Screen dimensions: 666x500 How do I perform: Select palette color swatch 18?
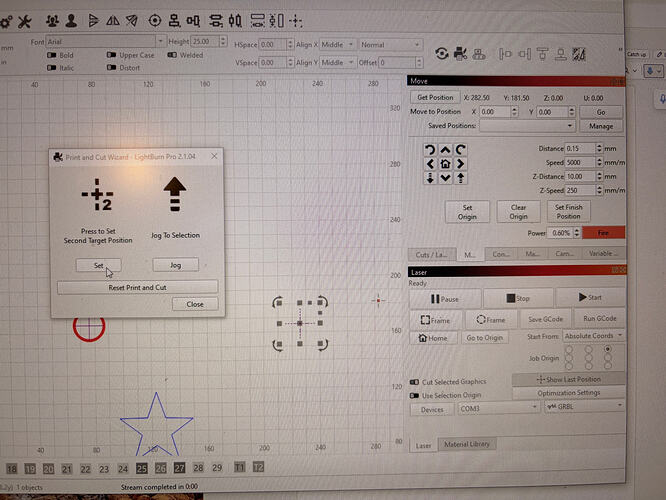(x=11, y=469)
